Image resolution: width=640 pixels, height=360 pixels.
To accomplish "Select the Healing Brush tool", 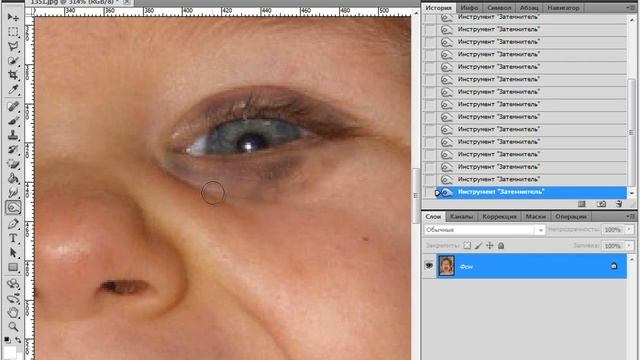I will pyautogui.click(x=13, y=107).
